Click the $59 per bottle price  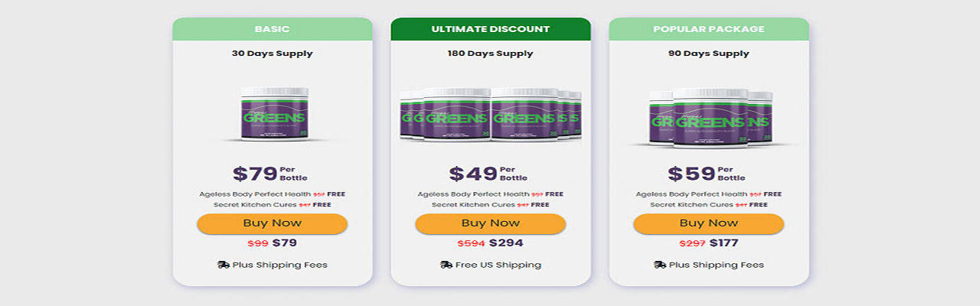point(691,174)
